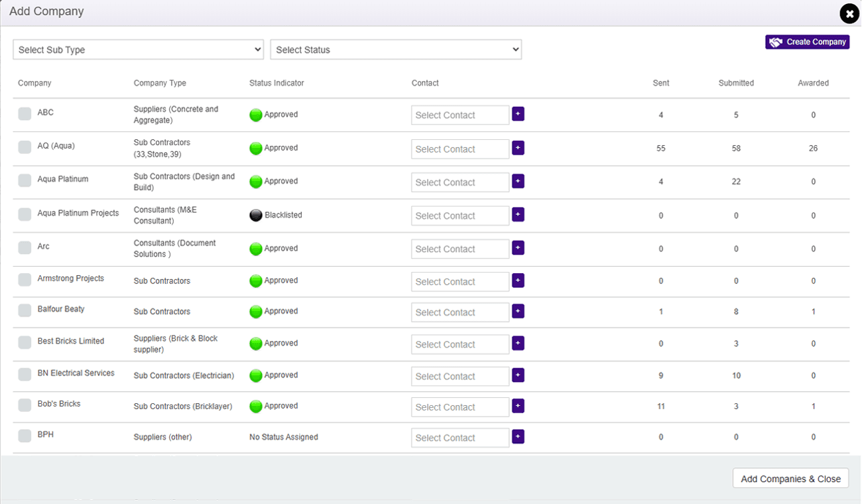
Task: Click the black Blacklisted status indicator icon
Action: (x=256, y=215)
